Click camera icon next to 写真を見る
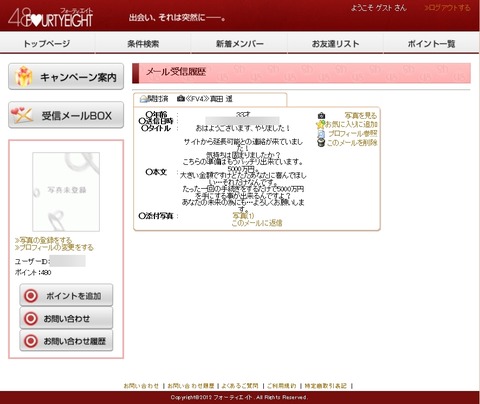The height and width of the screenshot is (404, 480). 321,116
